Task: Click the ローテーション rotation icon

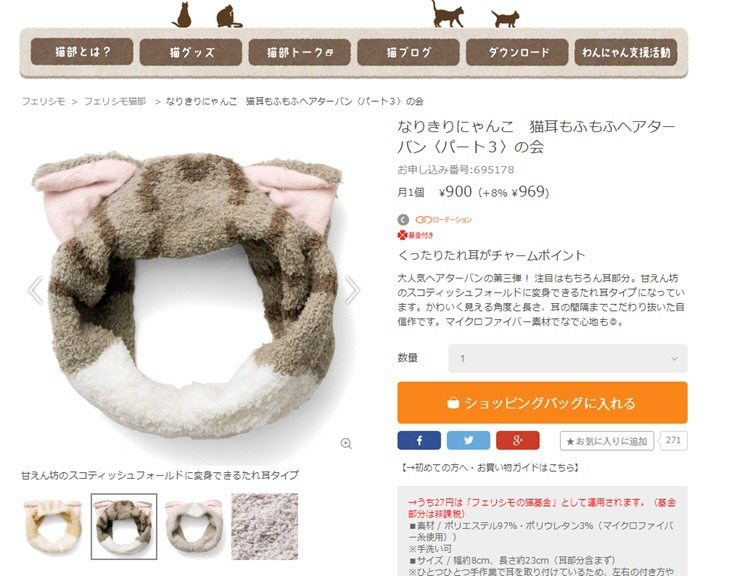Action: pyautogui.click(x=443, y=220)
